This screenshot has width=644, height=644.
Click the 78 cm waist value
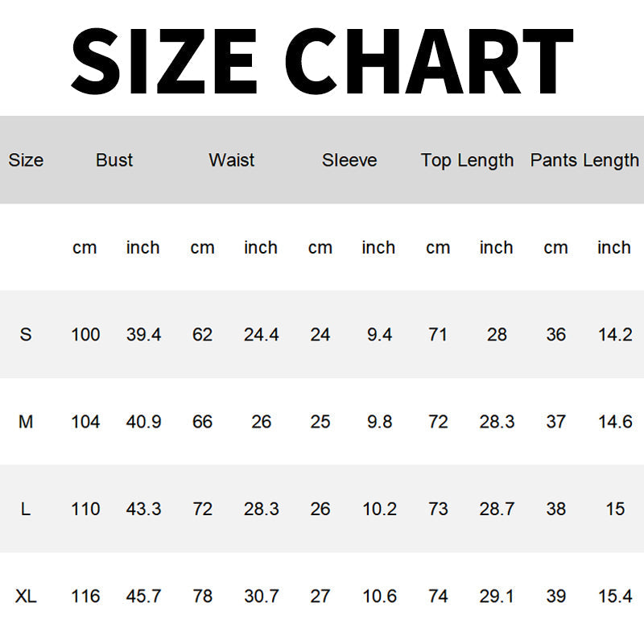[202, 596]
